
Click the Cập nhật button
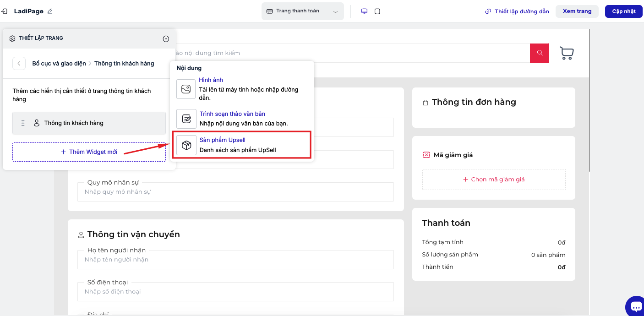(x=624, y=11)
